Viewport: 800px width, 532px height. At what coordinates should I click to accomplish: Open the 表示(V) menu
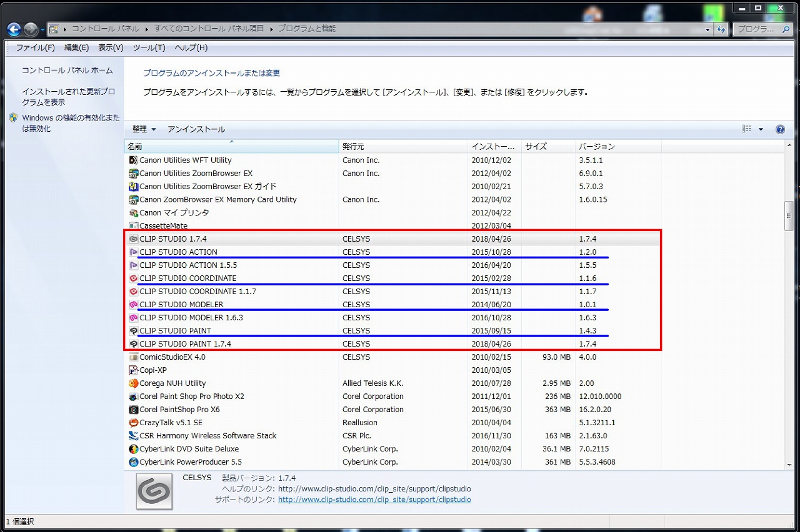111,47
